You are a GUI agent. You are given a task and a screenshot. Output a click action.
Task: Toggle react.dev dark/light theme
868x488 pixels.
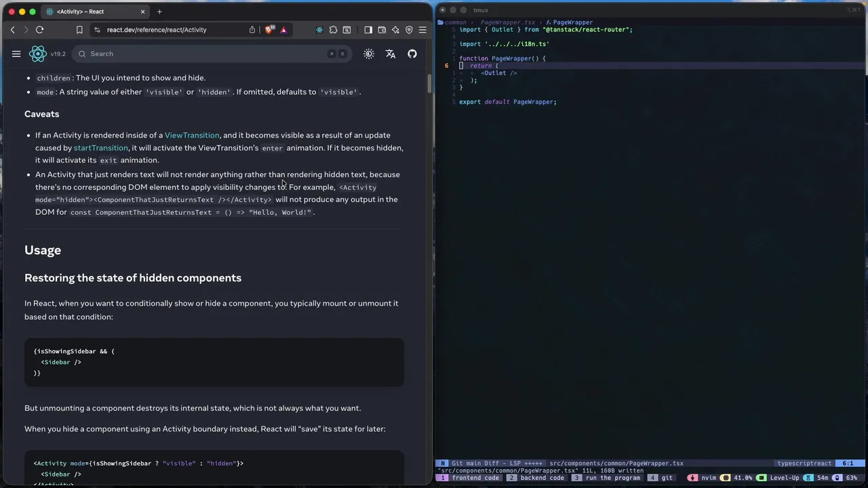(369, 54)
